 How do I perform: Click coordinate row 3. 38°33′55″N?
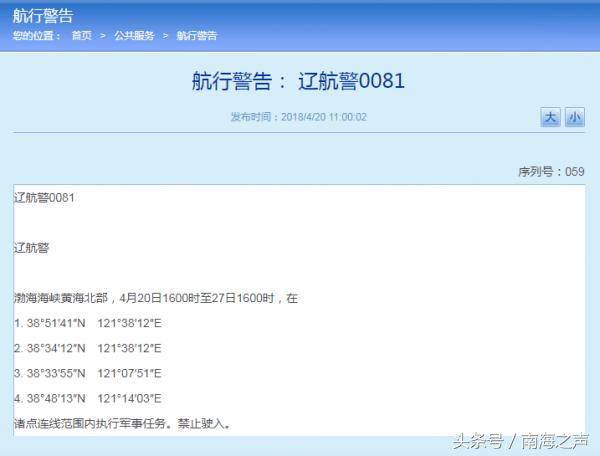coord(88,373)
